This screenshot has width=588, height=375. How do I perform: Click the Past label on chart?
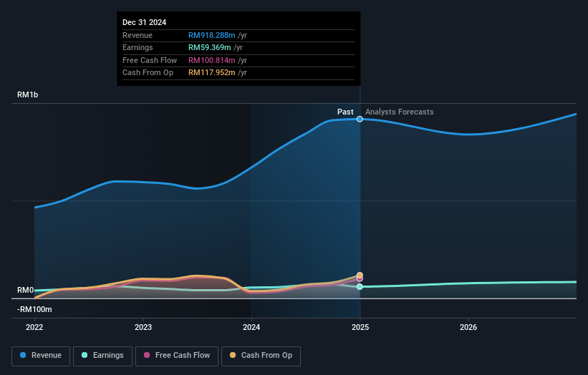tap(345, 112)
